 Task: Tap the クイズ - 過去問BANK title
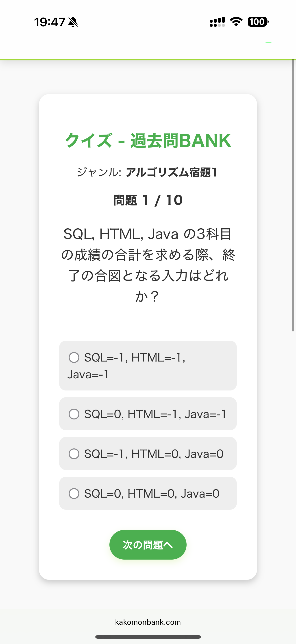(148, 141)
